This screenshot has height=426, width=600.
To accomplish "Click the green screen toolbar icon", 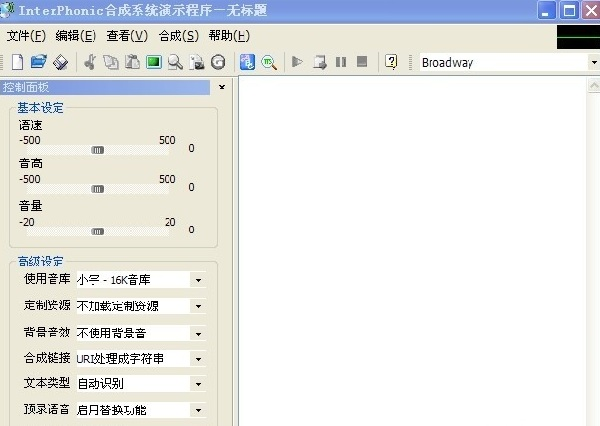I will [x=153, y=62].
